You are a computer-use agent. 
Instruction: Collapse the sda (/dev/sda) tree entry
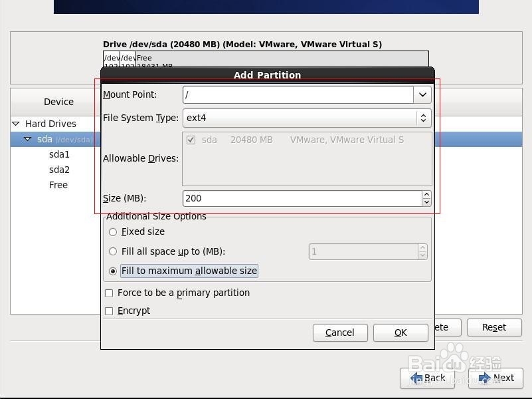tap(28, 139)
